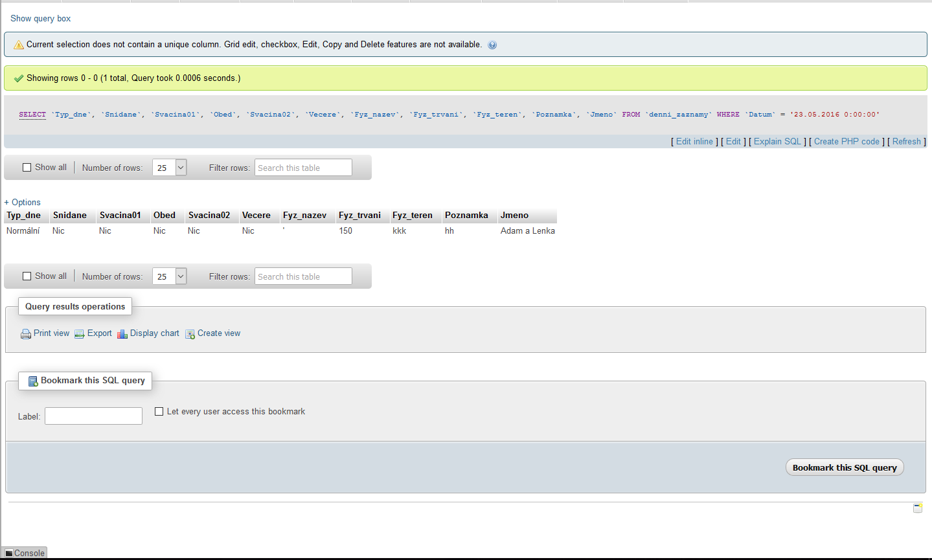Click the Export icon

(80, 334)
